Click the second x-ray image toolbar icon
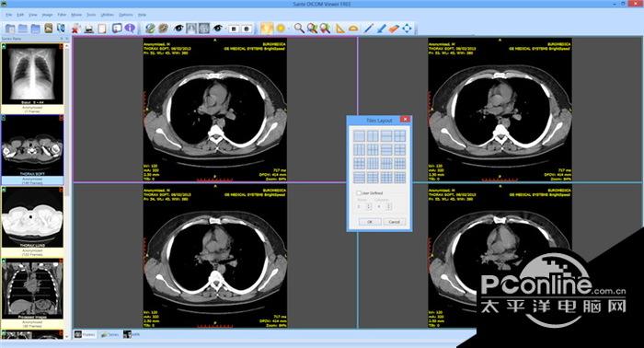Image resolution: width=644 pixels, height=348 pixels. [x=204, y=29]
